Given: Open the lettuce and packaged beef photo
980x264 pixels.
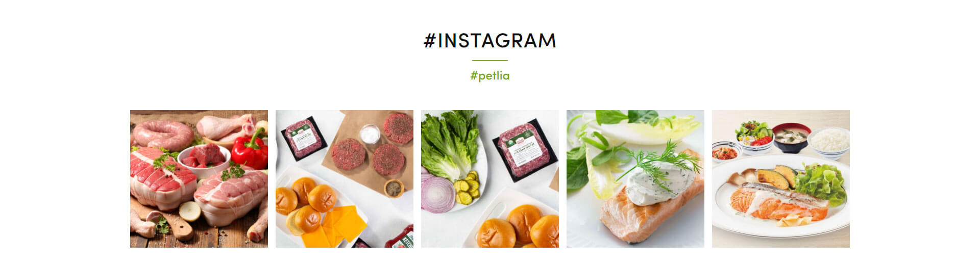Looking at the screenshot, I should [490, 179].
